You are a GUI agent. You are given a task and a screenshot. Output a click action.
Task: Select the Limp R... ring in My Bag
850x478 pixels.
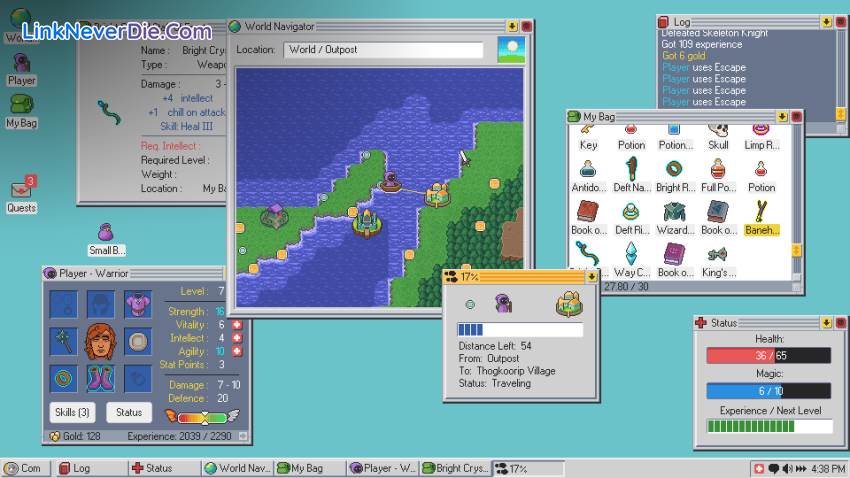[x=762, y=137]
